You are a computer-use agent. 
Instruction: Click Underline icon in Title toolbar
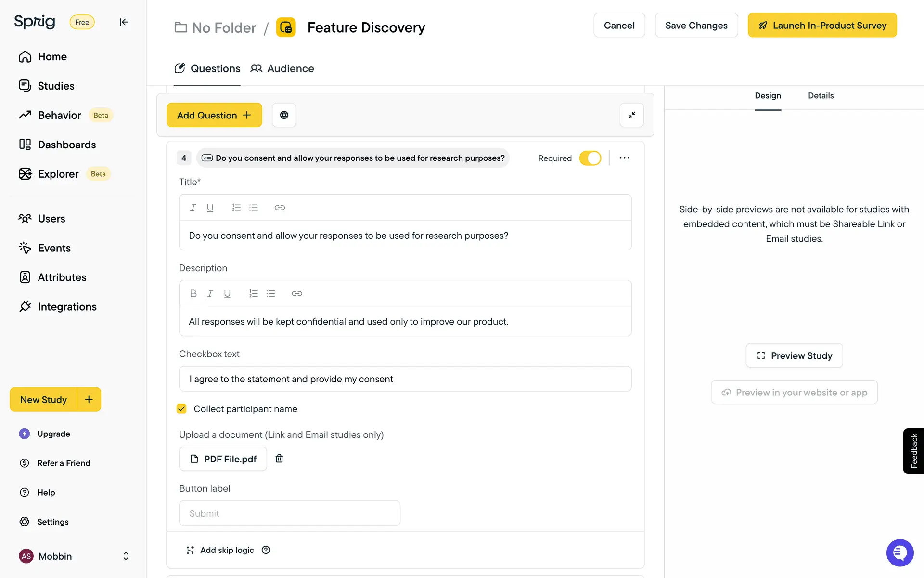click(x=210, y=208)
